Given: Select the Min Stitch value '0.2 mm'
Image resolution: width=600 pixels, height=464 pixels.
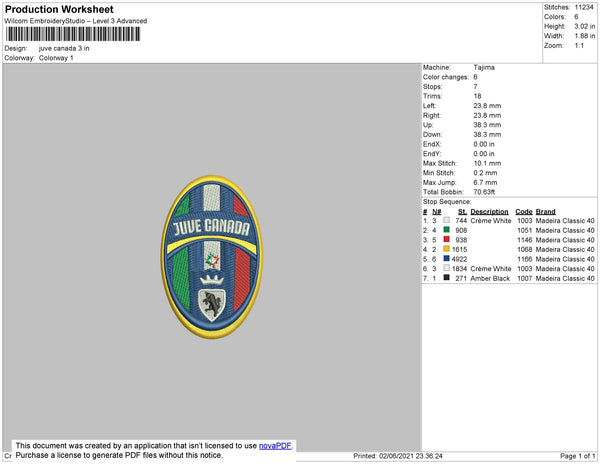Looking at the screenshot, I should [x=485, y=173].
